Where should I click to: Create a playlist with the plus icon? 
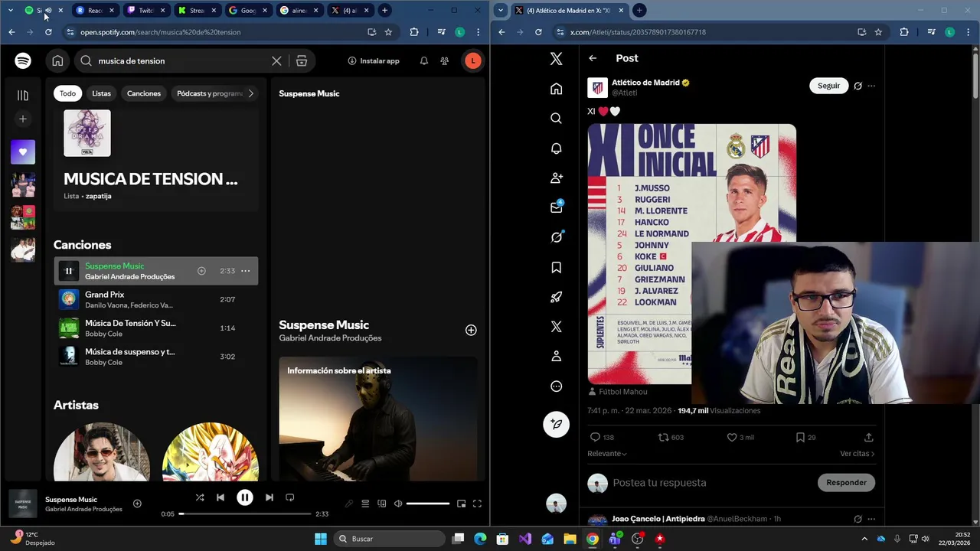(23, 119)
